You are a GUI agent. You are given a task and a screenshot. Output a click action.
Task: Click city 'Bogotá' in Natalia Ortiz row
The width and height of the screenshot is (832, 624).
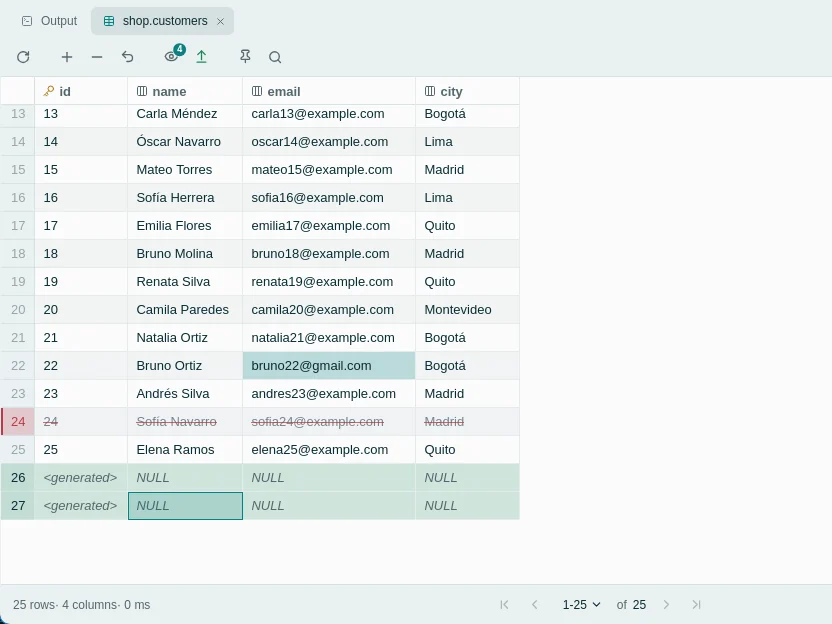point(467,337)
